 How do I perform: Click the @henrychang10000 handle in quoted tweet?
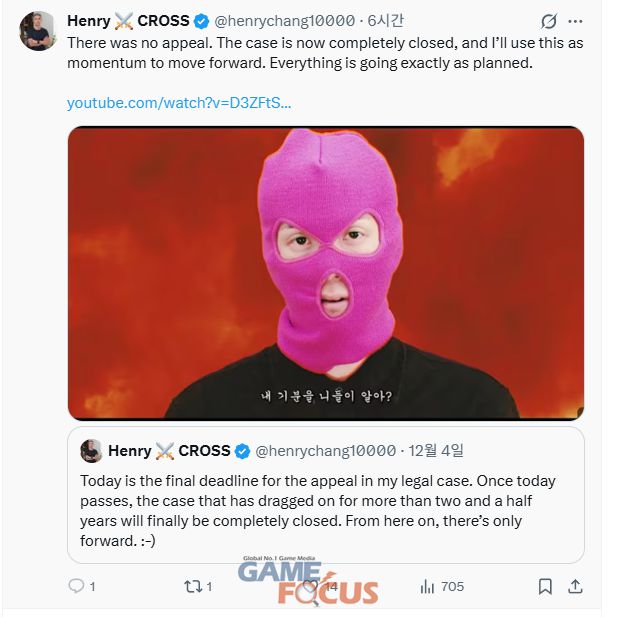(326, 451)
